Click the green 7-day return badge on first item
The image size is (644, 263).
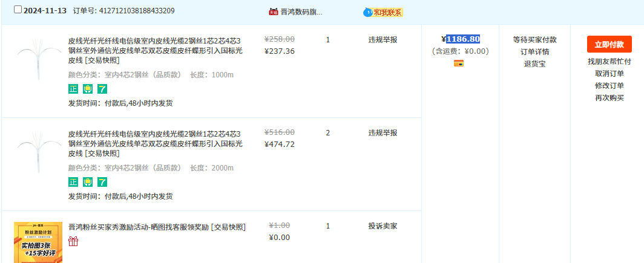point(102,89)
